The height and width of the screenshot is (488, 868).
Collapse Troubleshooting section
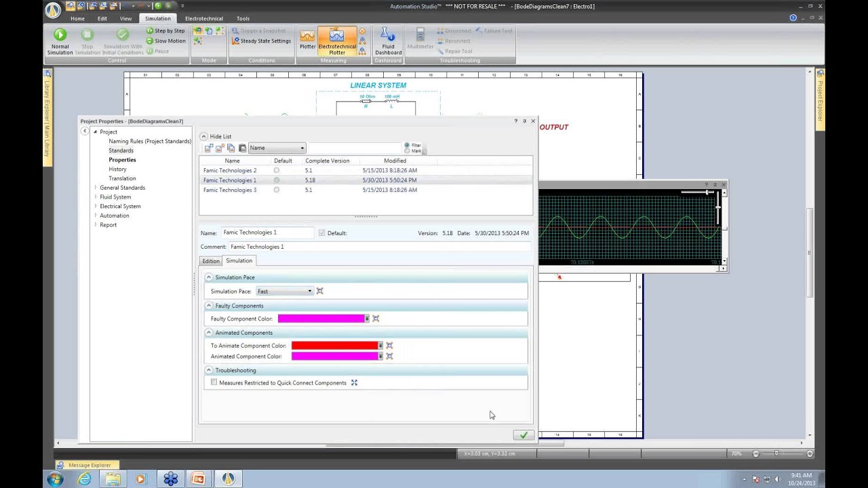209,370
